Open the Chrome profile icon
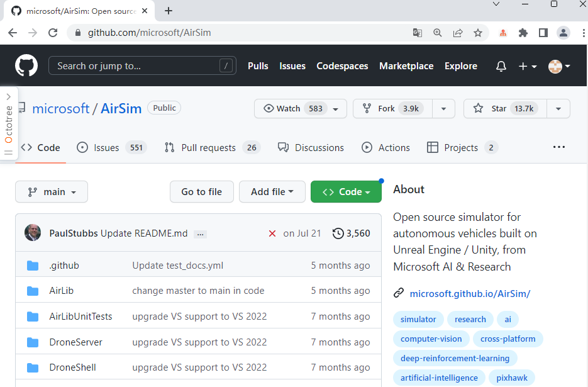The height and width of the screenshot is (387, 588). [563, 33]
